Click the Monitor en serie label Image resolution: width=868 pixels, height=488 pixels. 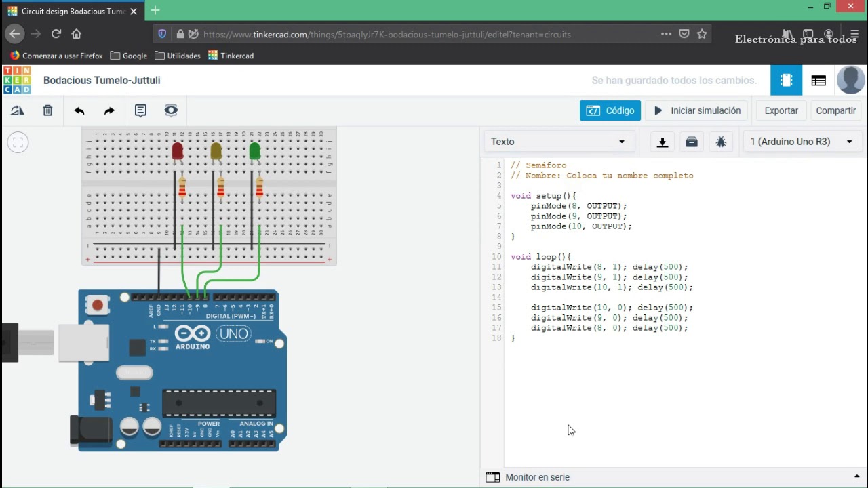537,477
